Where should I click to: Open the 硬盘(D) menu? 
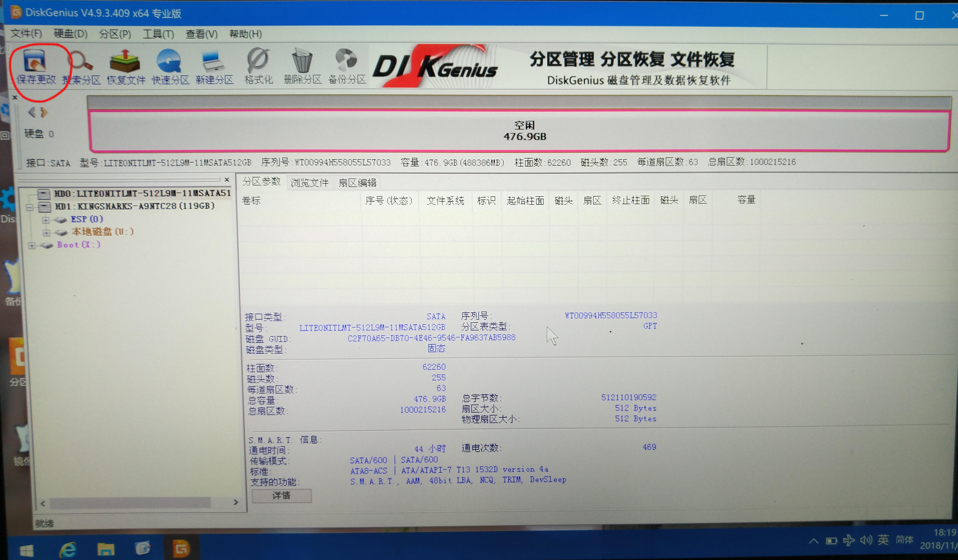(70, 34)
